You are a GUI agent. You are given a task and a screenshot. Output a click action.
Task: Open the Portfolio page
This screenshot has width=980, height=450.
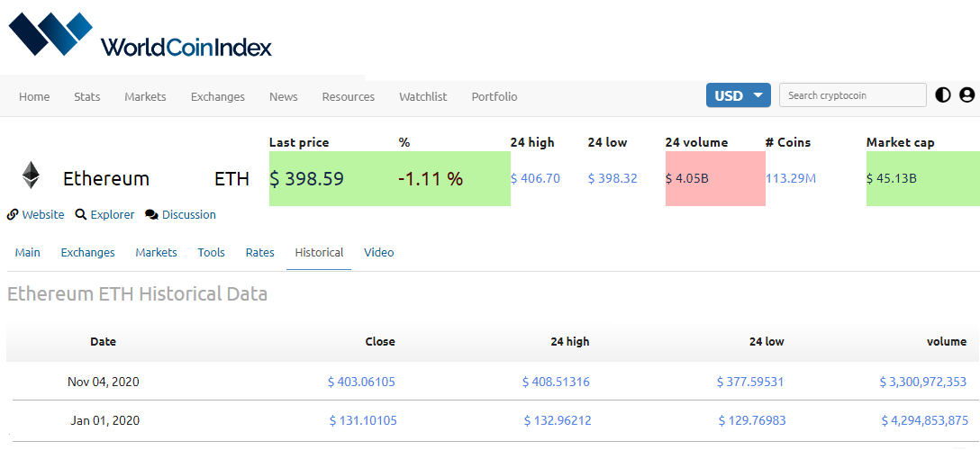495,96
